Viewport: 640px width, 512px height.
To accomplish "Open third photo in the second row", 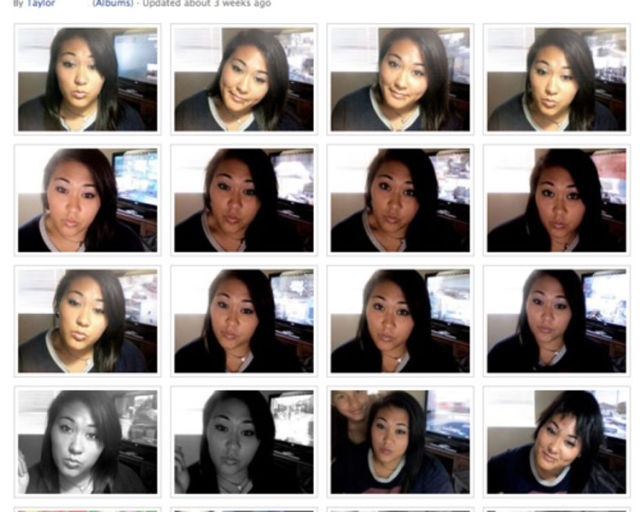I will pos(400,200).
